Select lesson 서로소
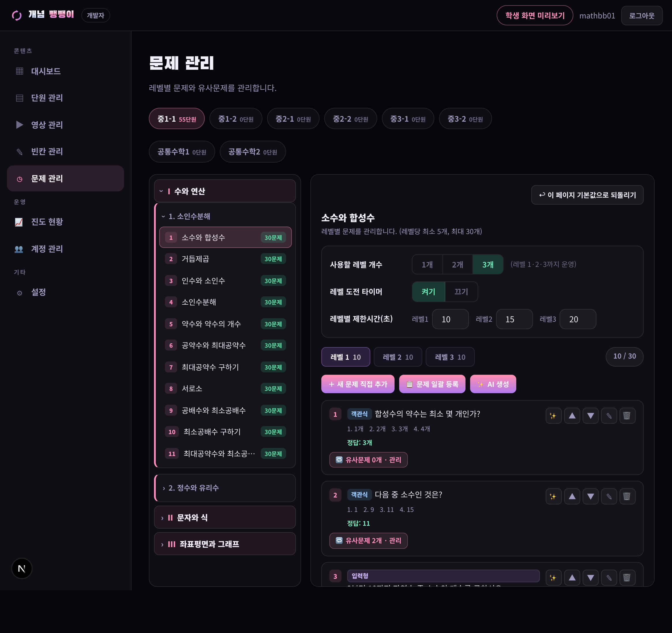The height and width of the screenshot is (633, 672). click(226, 389)
